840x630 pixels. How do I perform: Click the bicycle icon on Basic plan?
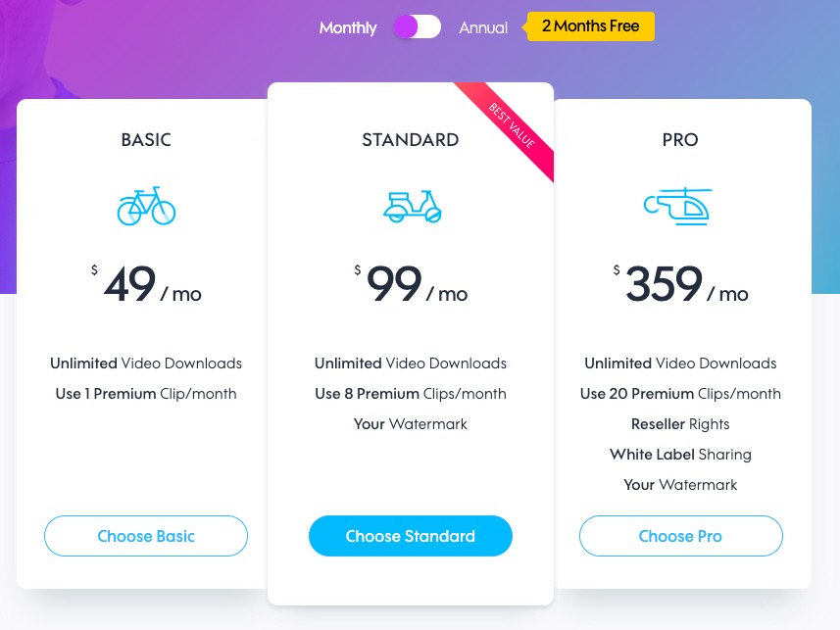coord(146,206)
